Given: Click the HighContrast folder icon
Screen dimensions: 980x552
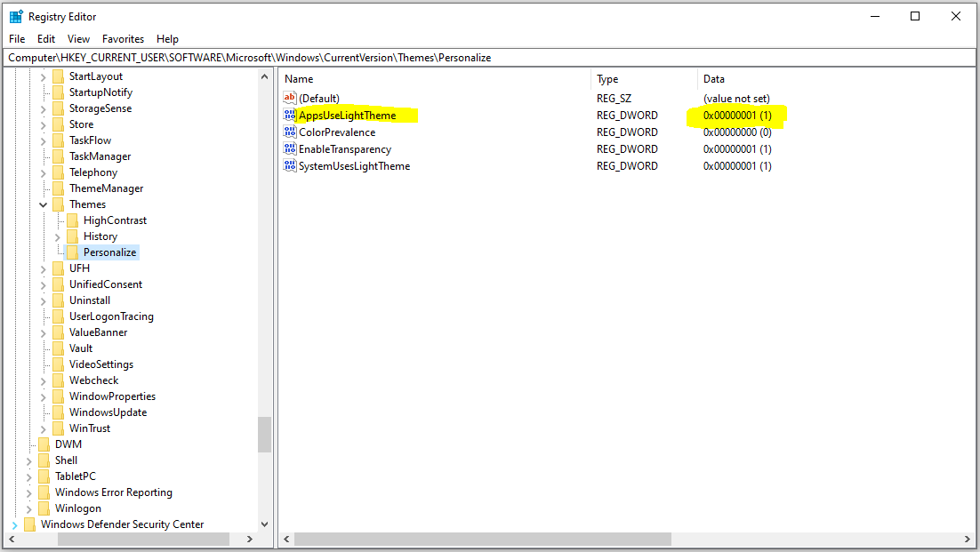Looking at the screenshot, I should pos(73,220).
